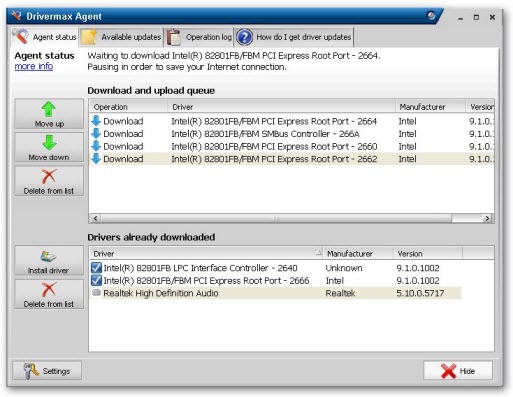513x397 pixels.
Task: Sort queue by Driver column header
Action: (282, 107)
